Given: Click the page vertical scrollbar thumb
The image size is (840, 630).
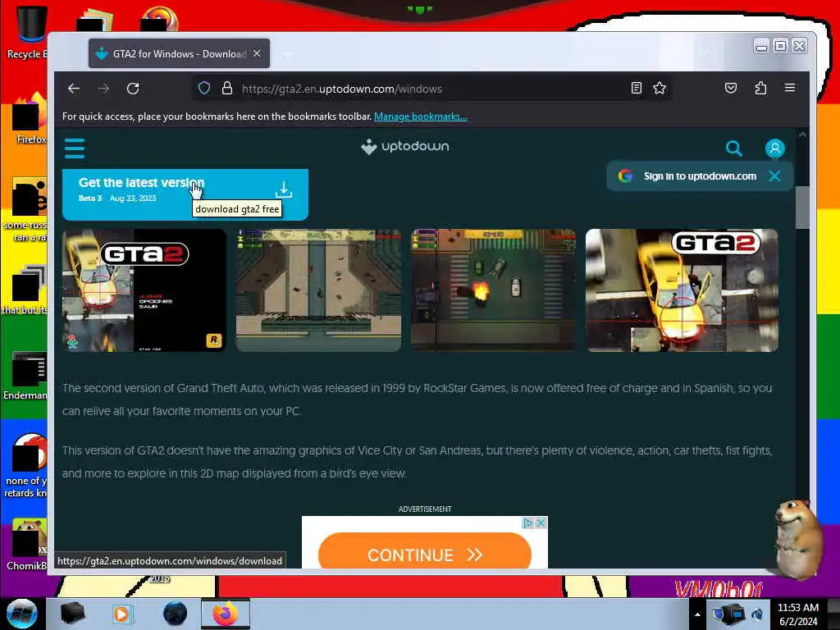Looking at the screenshot, I should (x=802, y=208).
